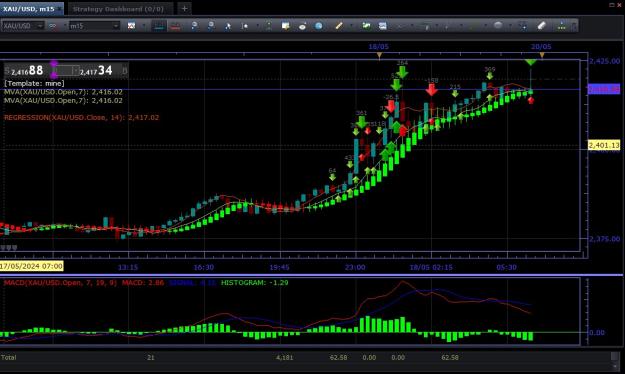Select the ellipse shape tool

[x=498, y=25]
